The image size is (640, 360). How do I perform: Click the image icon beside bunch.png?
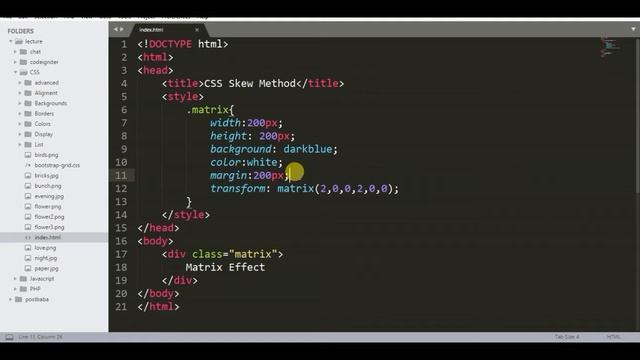click(28, 186)
